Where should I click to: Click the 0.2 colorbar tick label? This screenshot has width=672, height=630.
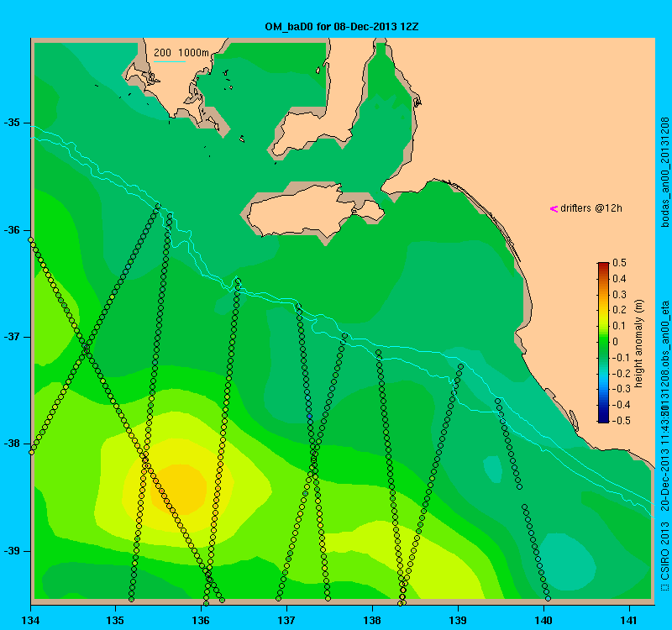tap(619, 310)
